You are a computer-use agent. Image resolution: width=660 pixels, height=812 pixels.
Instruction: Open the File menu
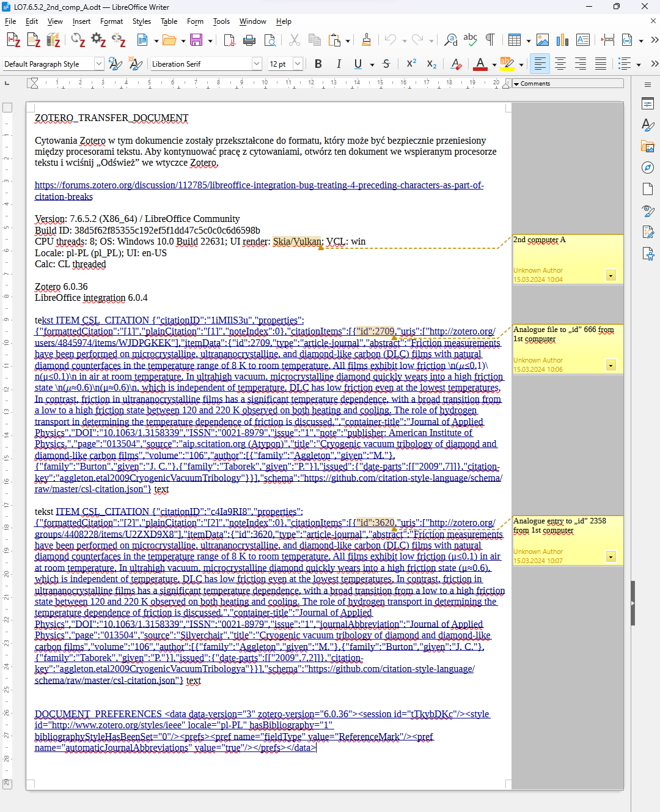click(10, 21)
